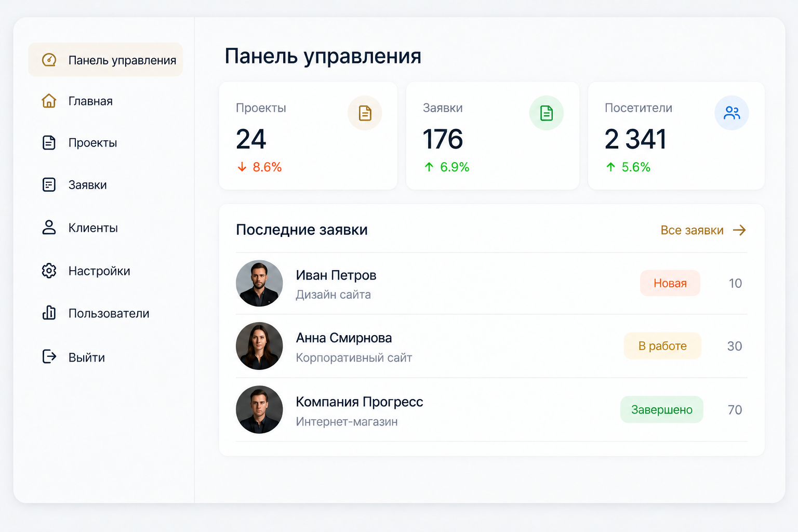Click the Заявки count value 176
The height and width of the screenshot is (532, 798).
pyautogui.click(x=443, y=139)
